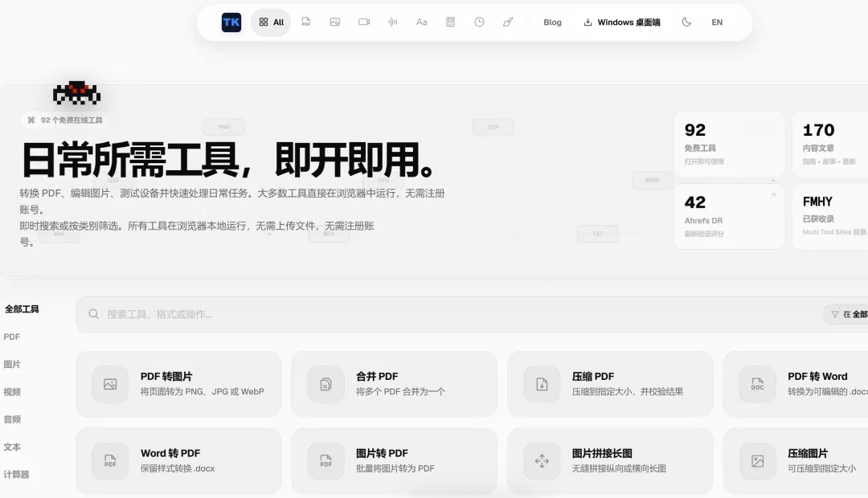The image size is (868, 498).
Task: Select 音频 in the sidebar categories
Action: (x=11, y=419)
